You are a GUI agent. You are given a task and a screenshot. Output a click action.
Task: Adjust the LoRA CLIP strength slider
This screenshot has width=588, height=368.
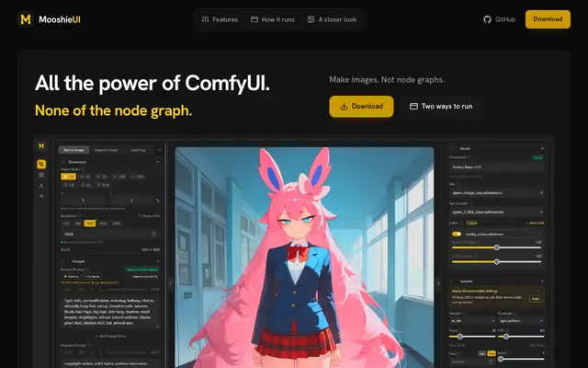pyautogui.click(x=496, y=261)
